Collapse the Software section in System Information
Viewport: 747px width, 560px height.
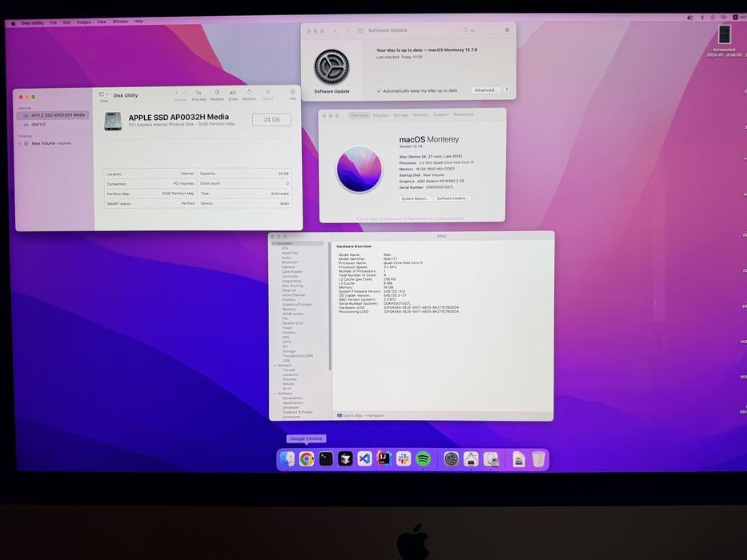point(275,394)
